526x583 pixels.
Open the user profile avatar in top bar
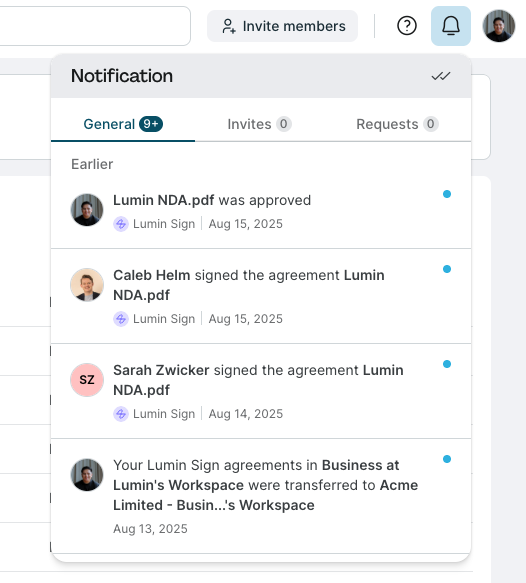(498, 26)
